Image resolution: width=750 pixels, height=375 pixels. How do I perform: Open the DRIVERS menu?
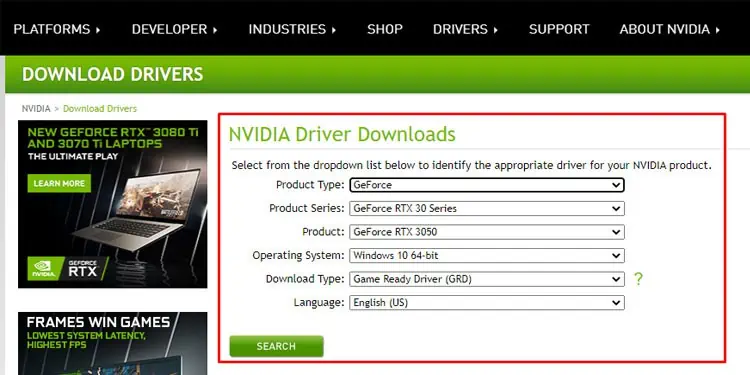[x=465, y=29]
